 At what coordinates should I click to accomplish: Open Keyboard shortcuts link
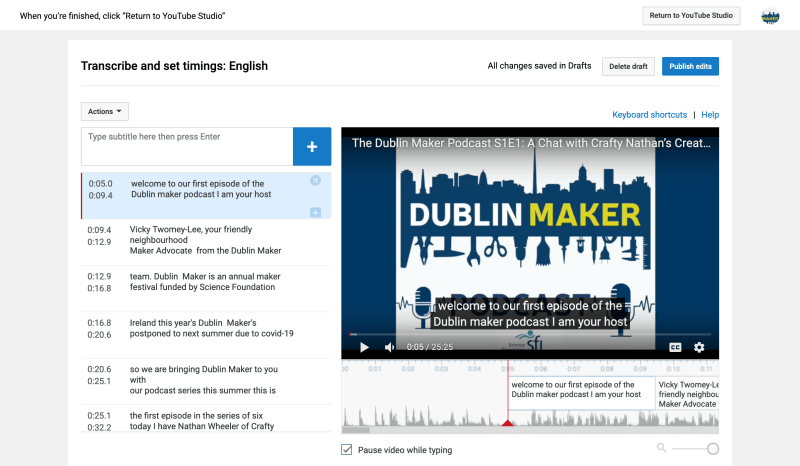click(x=649, y=115)
